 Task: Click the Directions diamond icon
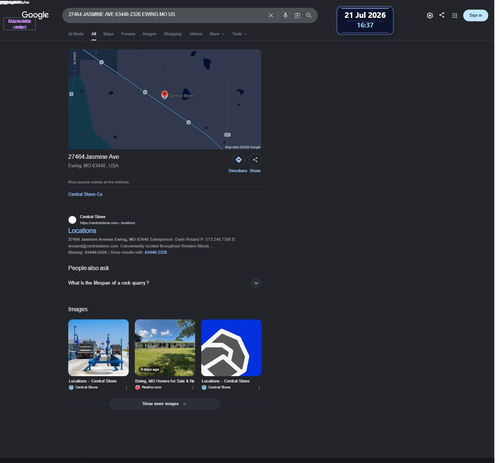tap(239, 160)
